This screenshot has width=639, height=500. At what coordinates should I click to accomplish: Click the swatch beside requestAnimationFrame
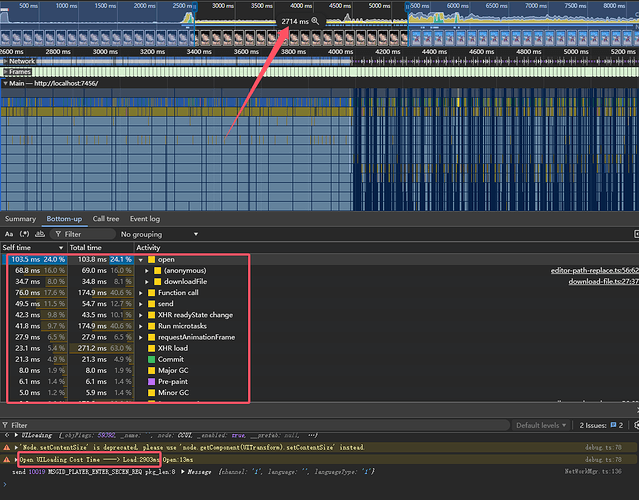[x=152, y=337]
